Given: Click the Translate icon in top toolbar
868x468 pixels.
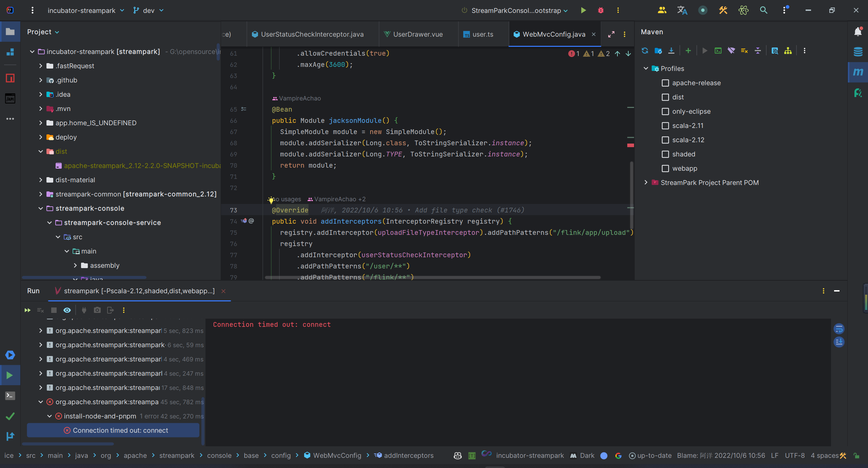Looking at the screenshot, I should coord(682,10).
